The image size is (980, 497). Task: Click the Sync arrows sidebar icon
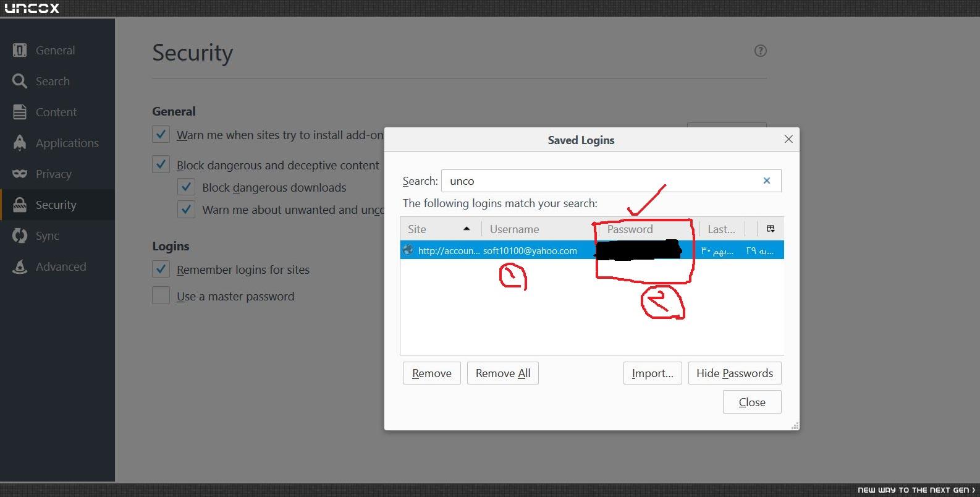[20, 236]
